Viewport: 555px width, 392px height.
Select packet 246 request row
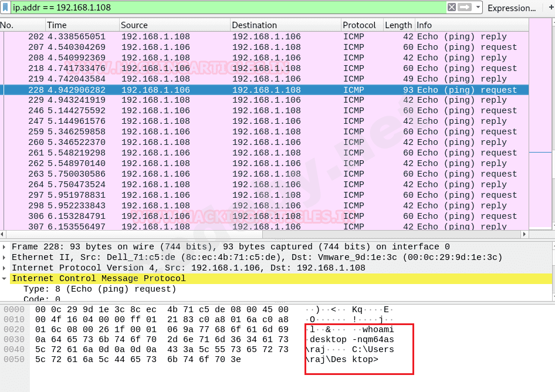click(x=265, y=111)
